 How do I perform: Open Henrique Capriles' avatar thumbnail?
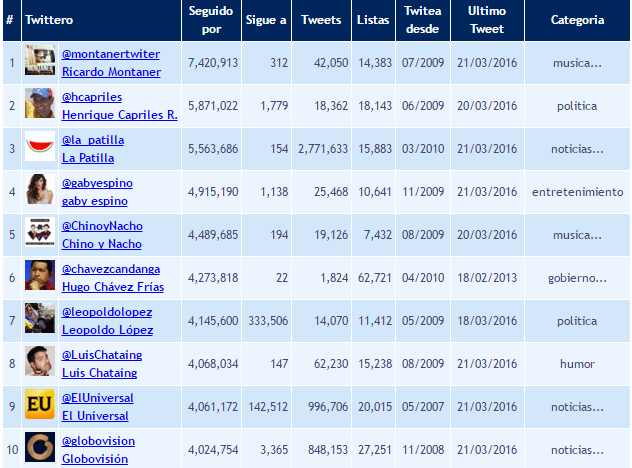[x=40, y=103]
